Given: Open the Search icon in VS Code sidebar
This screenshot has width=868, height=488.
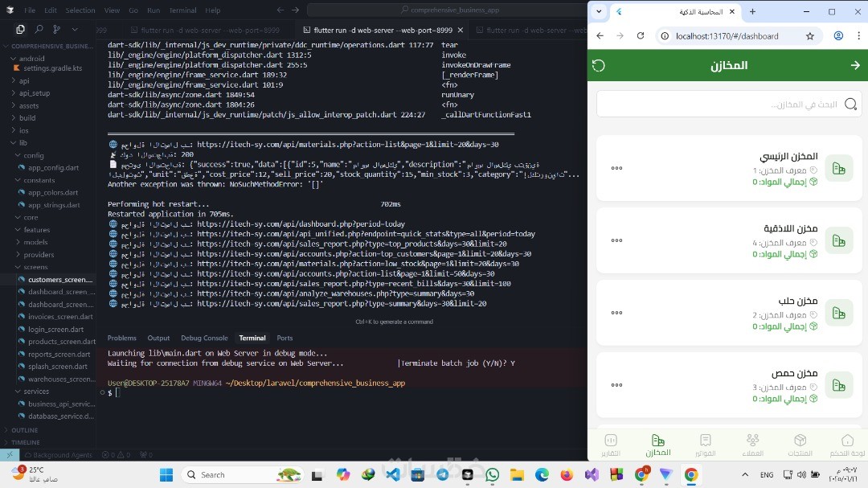Looking at the screenshot, I should point(39,30).
